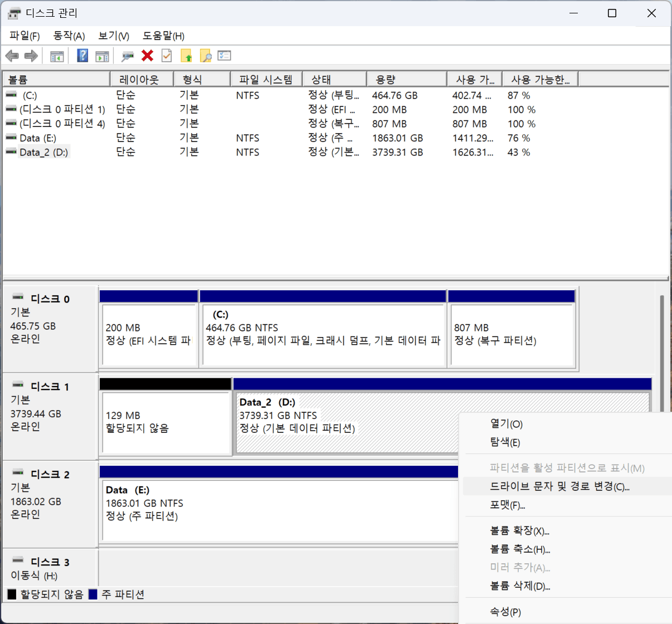The width and height of the screenshot is (672, 624).
Task: Toggle the show/hide action pane icon
Action: pos(102,56)
